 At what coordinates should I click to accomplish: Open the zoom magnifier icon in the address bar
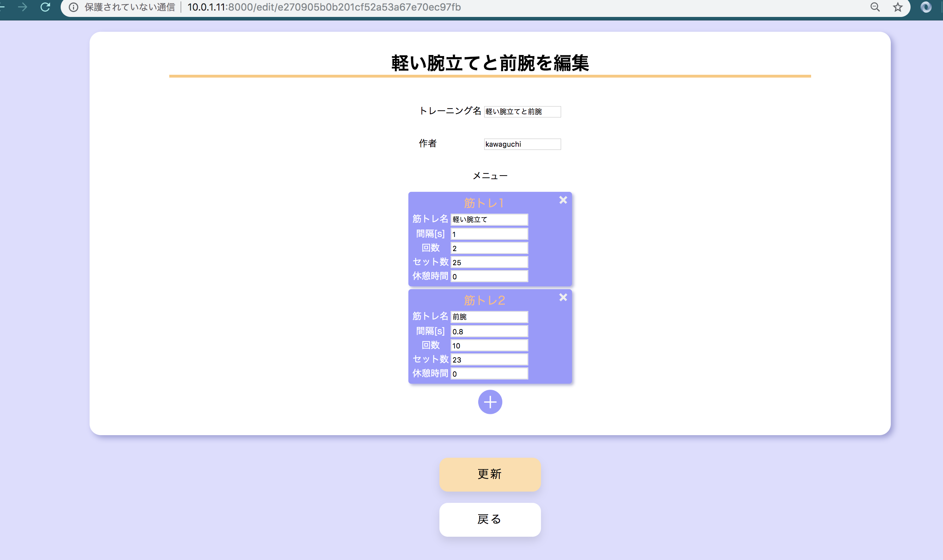pos(875,7)
